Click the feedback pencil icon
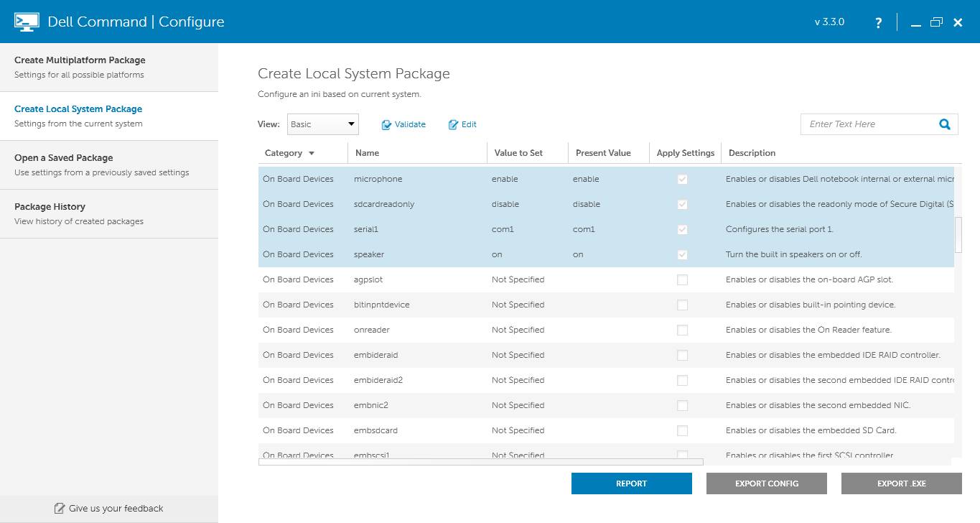Screen dimensions: 980x523 point(60,509)
